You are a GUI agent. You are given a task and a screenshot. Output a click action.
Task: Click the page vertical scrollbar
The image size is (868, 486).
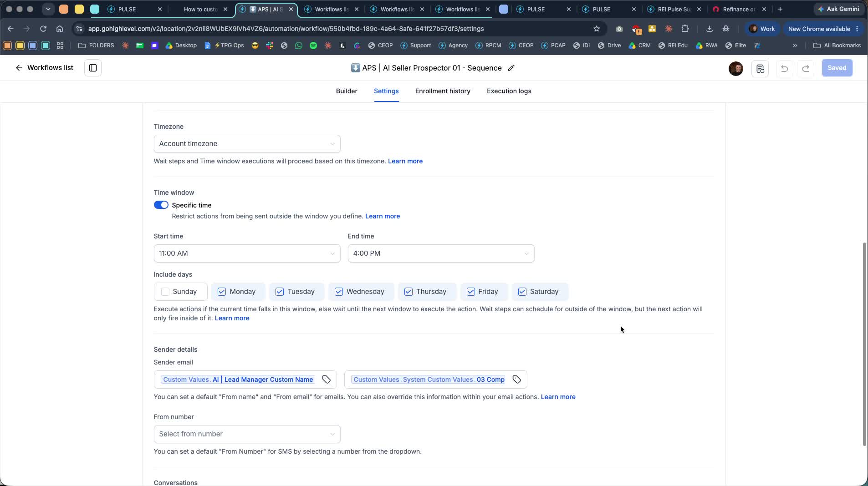tap(864, 344)
